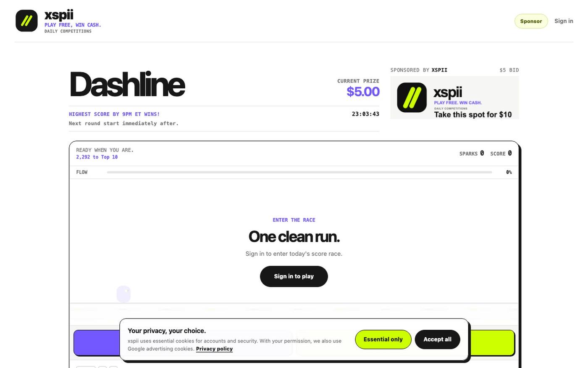Click the xspii logo icon in sponsor ad
Image resolution: width=588 pixels, height=368 pixels.
[412, 98]
